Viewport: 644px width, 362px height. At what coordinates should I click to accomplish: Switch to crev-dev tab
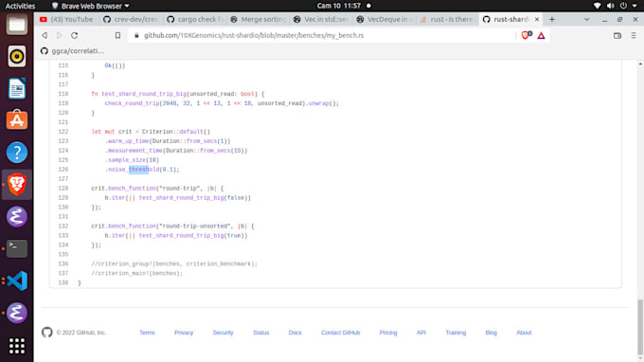132,19
